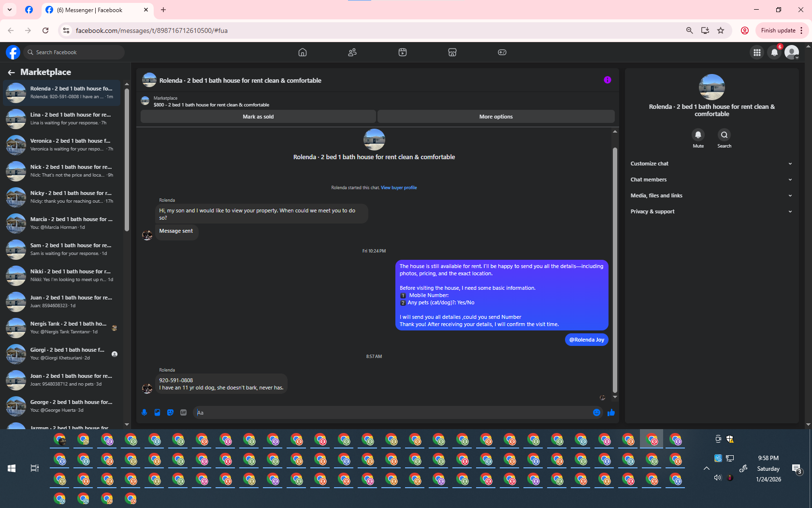Send a voice clip with microphone icon
Image resolution: width=812 pixels, height=508 pixels.
(x=144, y=413)
